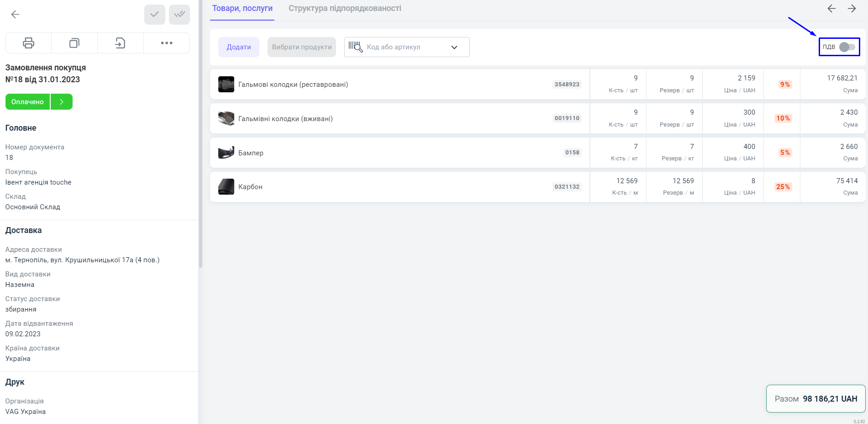Click the Оплачено status button
This screenshot has width=868, height=424.
coord(27,102)
